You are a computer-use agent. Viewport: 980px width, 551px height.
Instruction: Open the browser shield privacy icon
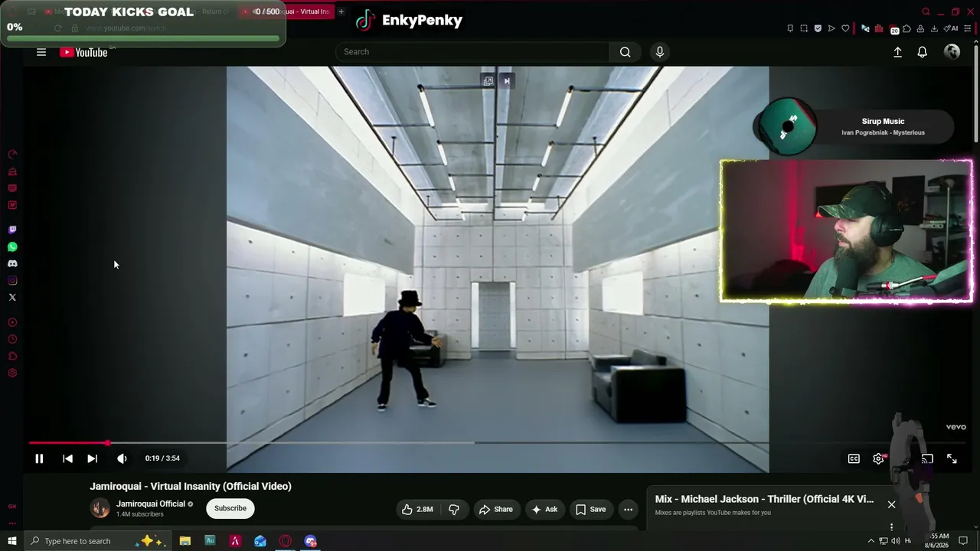pyautogui.click(x=818, y=28)
